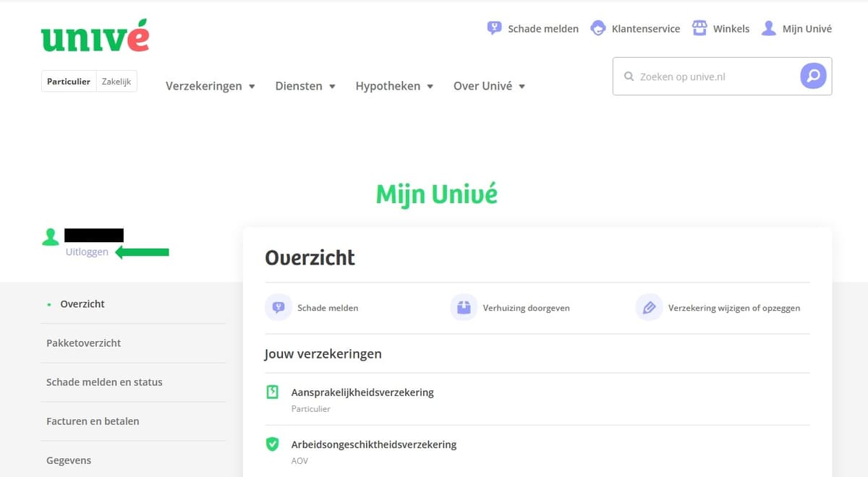Click the Uitloggen link
868x477 pixels.
tap(87, 252)
